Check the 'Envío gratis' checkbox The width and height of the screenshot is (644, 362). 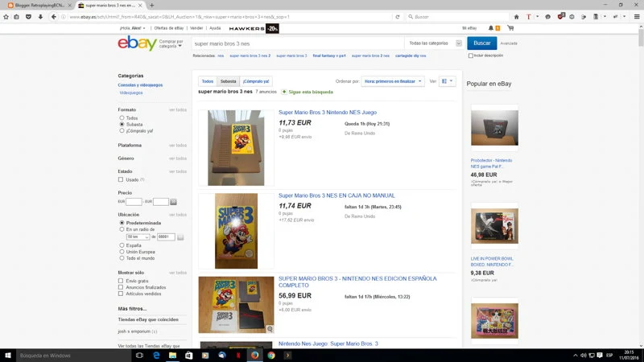coord(121,281)
